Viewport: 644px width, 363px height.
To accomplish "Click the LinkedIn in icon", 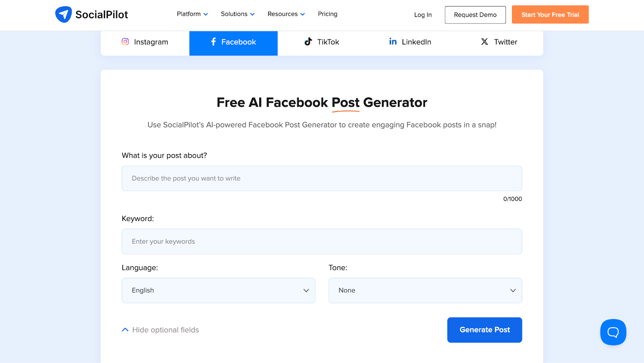I will click(393, 41).
